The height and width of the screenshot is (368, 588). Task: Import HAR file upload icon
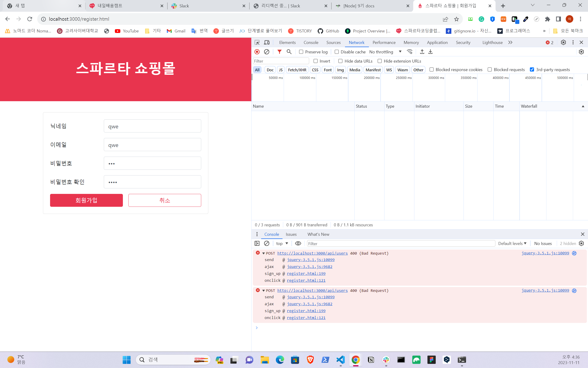[422, 52]
